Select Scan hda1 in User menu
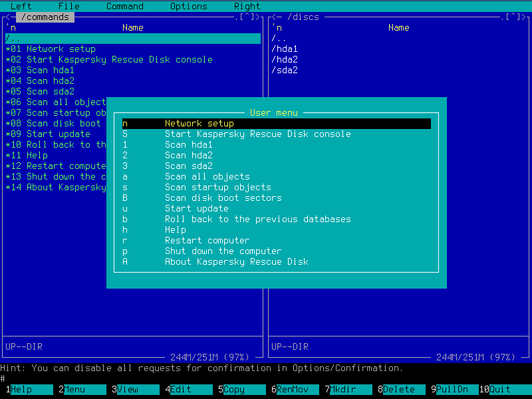 coord(277,144)
